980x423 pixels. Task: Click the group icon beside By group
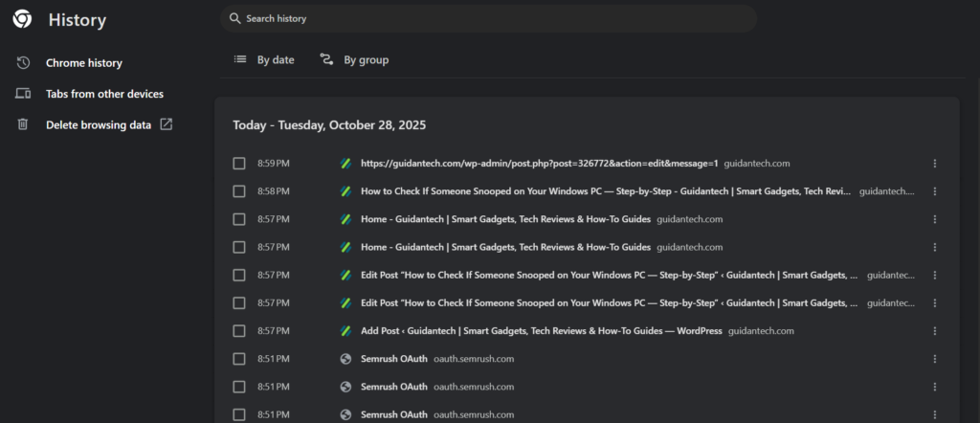click(326, 60)
